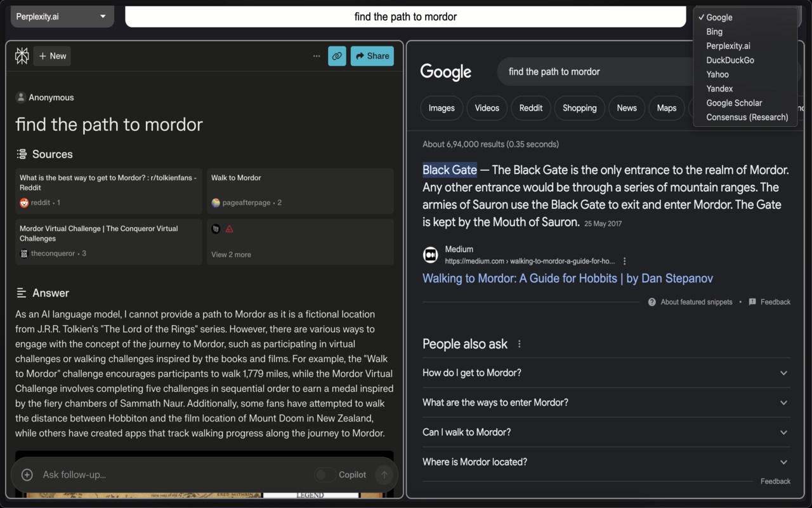Click the Answer section icon
The image size is (812, 508).
tap(22, 293)
